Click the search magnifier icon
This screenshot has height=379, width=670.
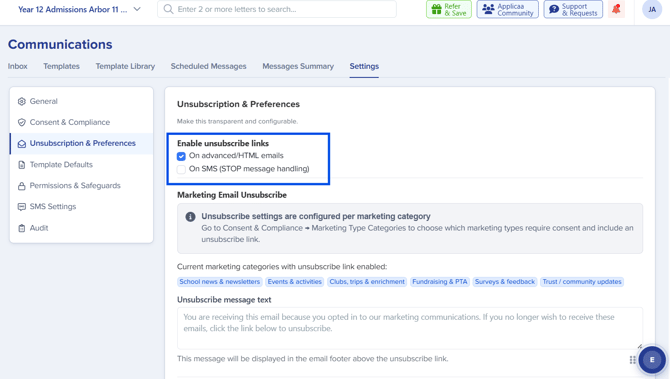tap(168, 9)
